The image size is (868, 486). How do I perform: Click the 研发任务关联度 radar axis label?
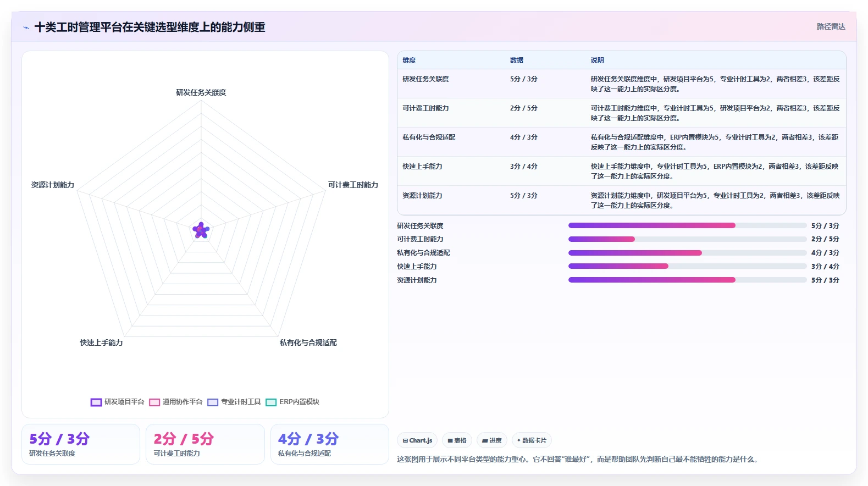tap(201, 92)
